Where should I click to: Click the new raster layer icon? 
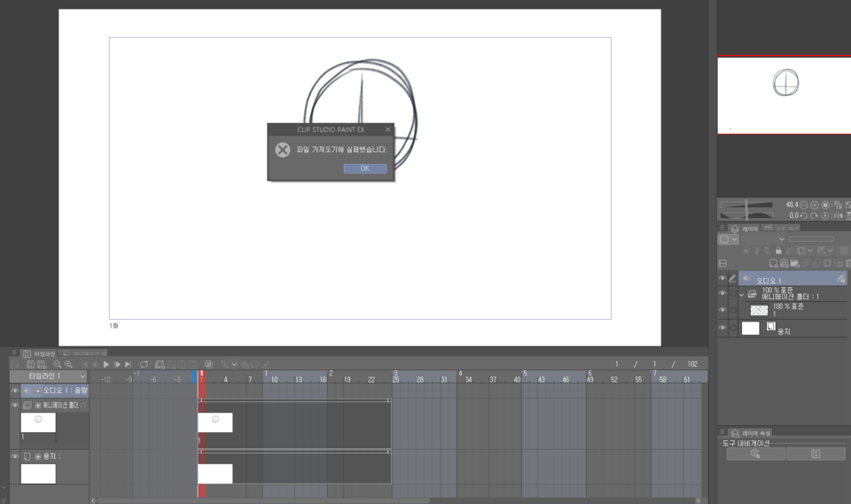point(773,264)
